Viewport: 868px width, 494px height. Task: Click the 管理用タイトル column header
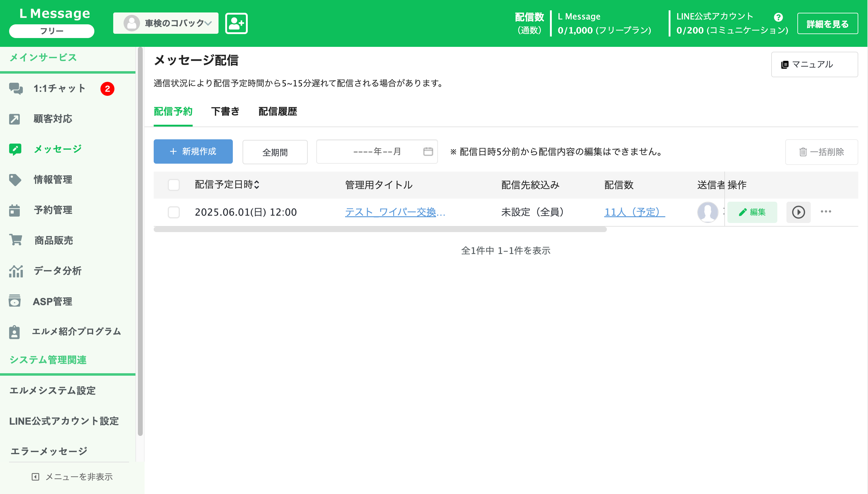tap(379, 185)
